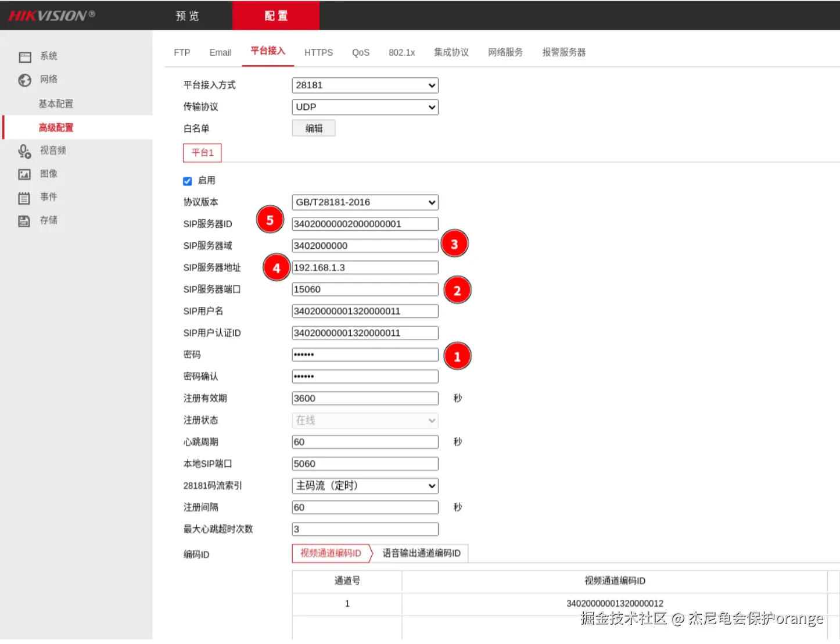The width and height of the screenshot is (840, 644).
Task: Open the FTP tab
Action: pos(182,52)
